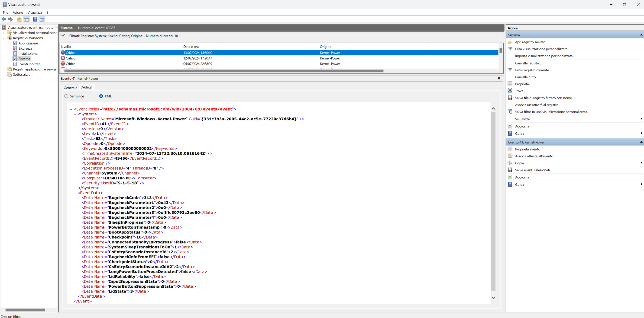Click the Aggiorna refresh icon under Sistema
644x318 pixels.
point(510,126)
